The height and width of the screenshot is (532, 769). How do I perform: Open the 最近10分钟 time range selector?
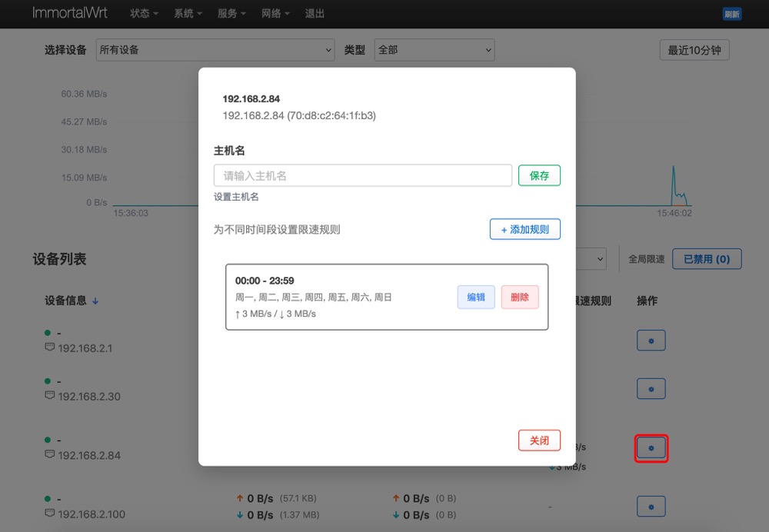tap(694, 50)
